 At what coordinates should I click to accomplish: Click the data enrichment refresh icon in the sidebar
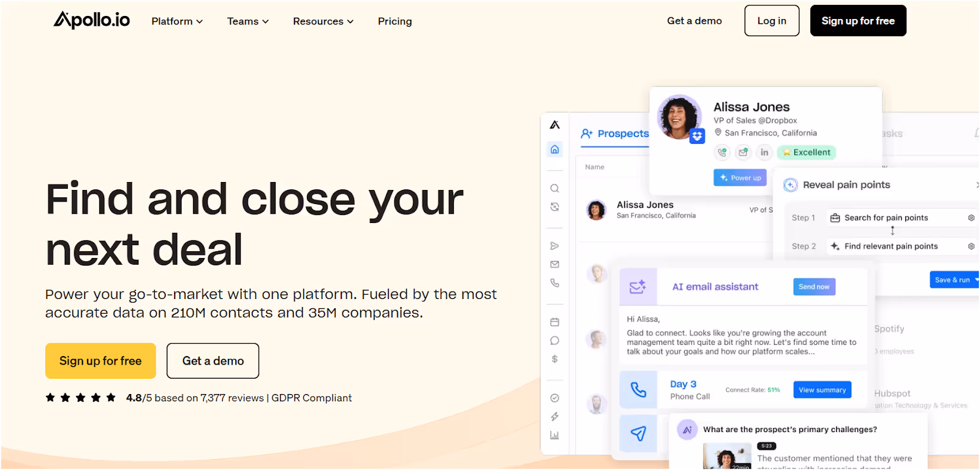(x=555, y=207)
